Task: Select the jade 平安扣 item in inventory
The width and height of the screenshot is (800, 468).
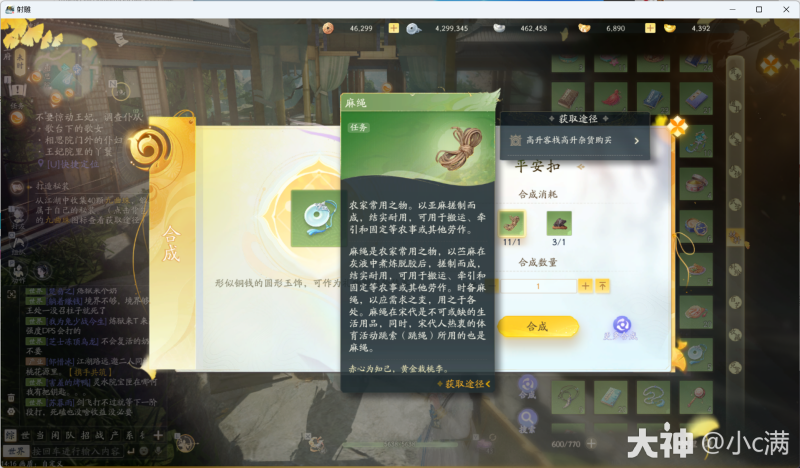Action: 696,354
